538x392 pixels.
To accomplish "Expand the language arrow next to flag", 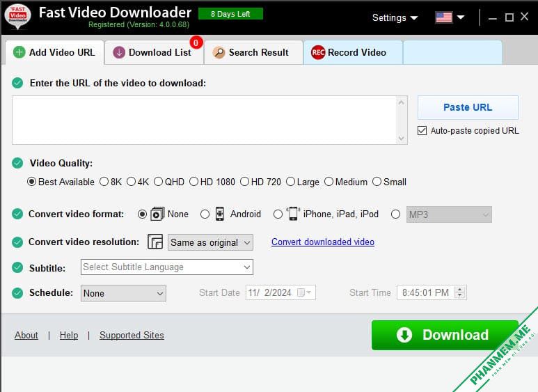I will [461, 17].
